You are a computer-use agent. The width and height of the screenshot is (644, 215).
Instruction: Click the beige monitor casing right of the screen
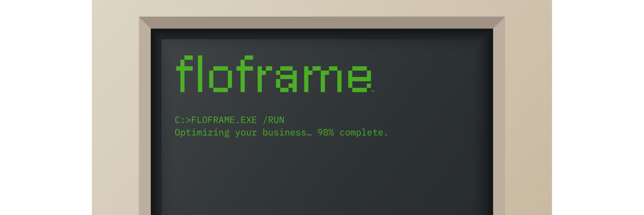(528, 107)
